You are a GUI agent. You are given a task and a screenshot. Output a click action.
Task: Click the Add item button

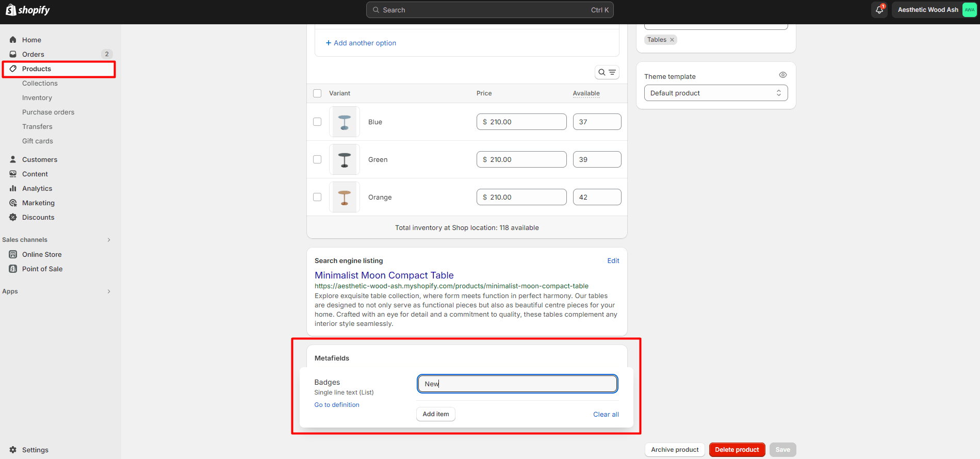click(x=435, y=414)
